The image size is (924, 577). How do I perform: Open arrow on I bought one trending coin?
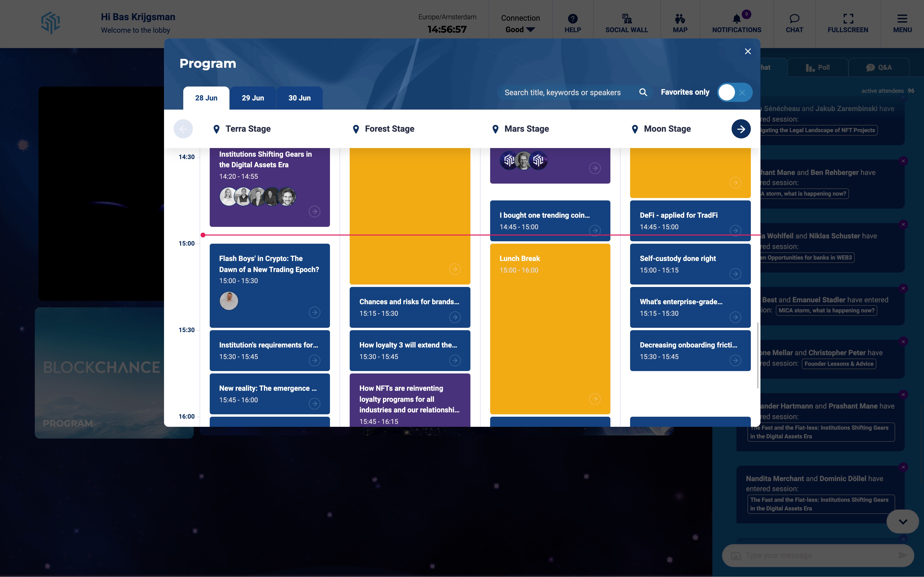coord(595,230)
